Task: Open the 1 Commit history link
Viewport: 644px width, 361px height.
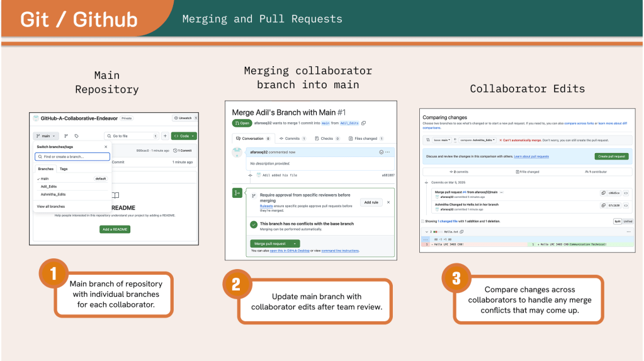Action: [183, 151]
